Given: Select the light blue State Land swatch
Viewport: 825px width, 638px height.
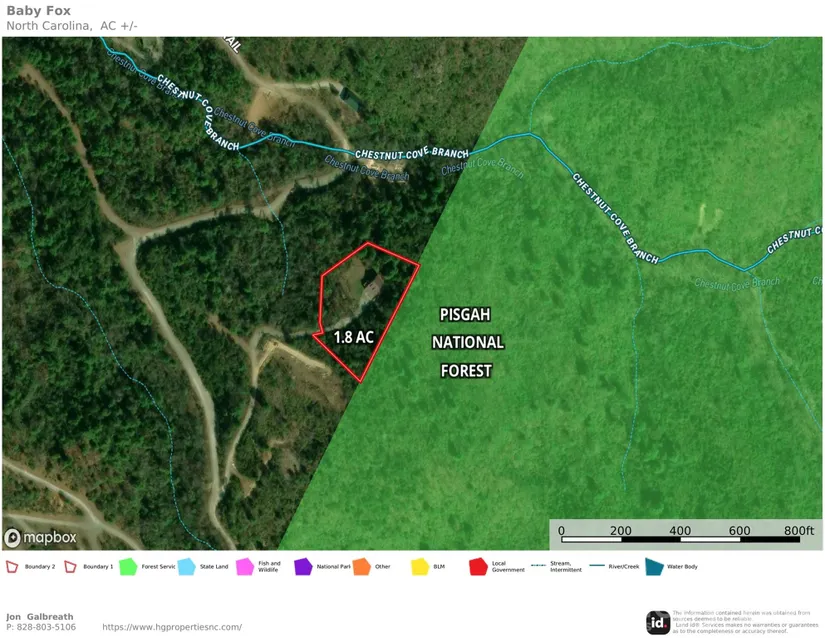Looking at the screenshot, I should click(186, 567).
